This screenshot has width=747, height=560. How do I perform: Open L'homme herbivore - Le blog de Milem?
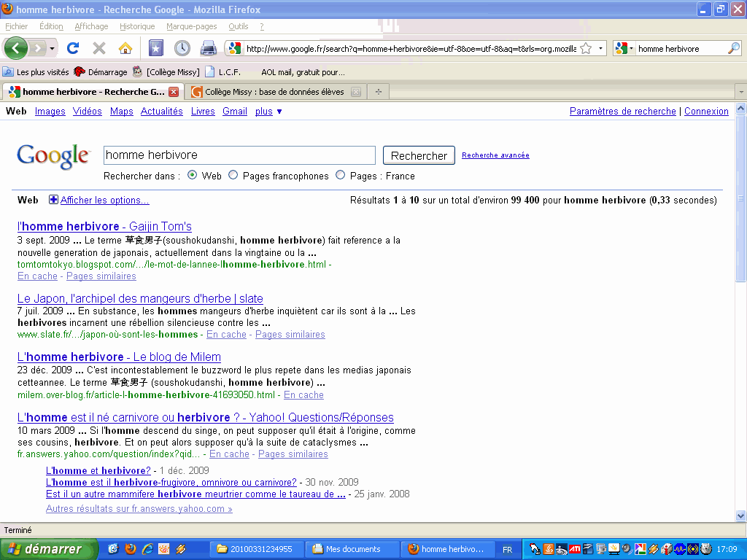(119, 357)
